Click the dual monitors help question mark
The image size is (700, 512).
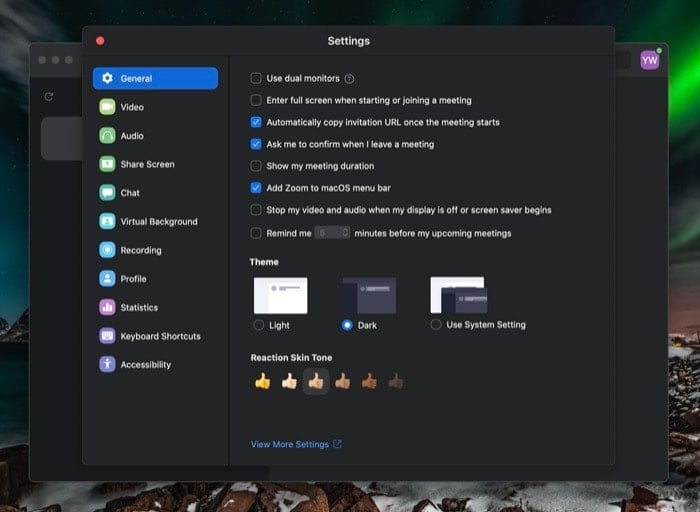pyautogui.click(x=350, y=79)
